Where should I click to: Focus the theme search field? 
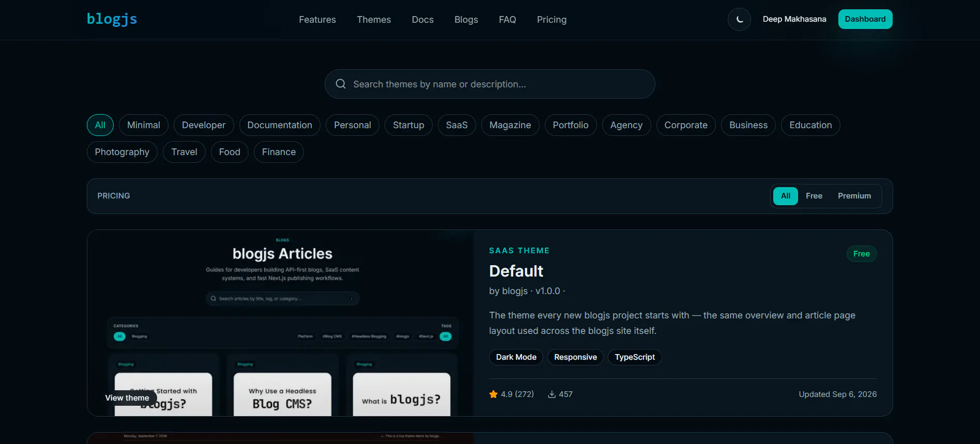pos(489,84)
